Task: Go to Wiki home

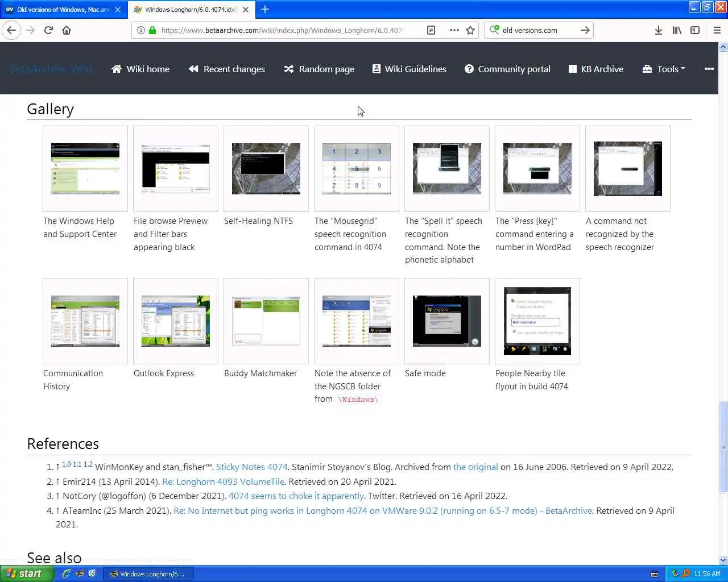Action: click(140, 69)
